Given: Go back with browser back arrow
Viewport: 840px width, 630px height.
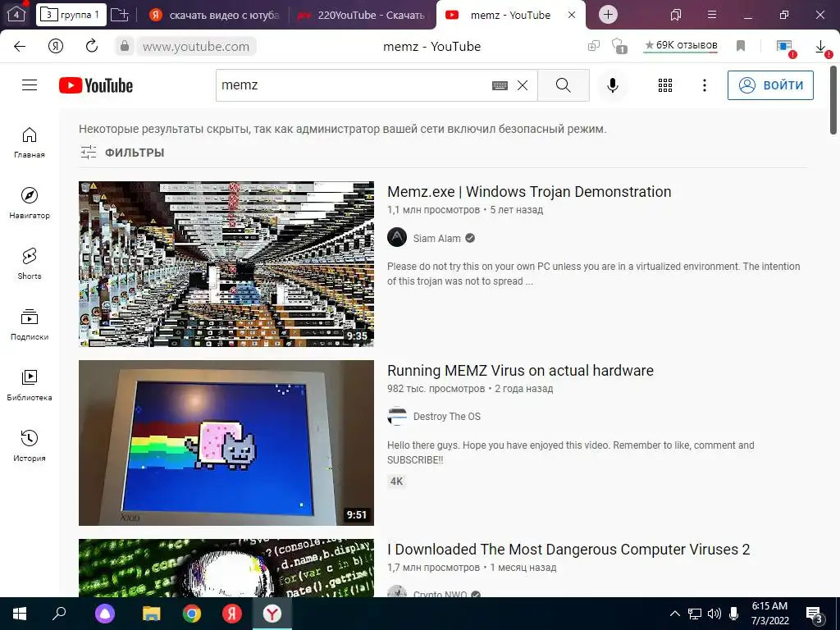Looking at the screenshot, I should click(x=20, y=46).
